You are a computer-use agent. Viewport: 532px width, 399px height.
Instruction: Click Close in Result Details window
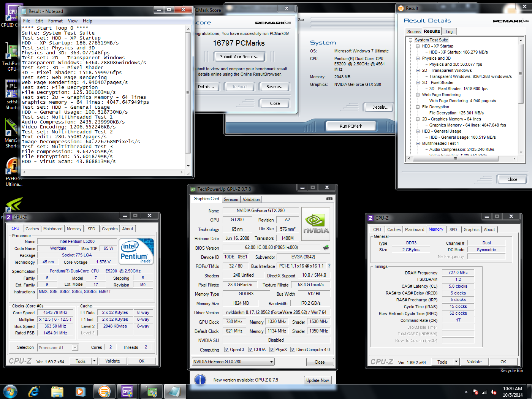[512, 179]
